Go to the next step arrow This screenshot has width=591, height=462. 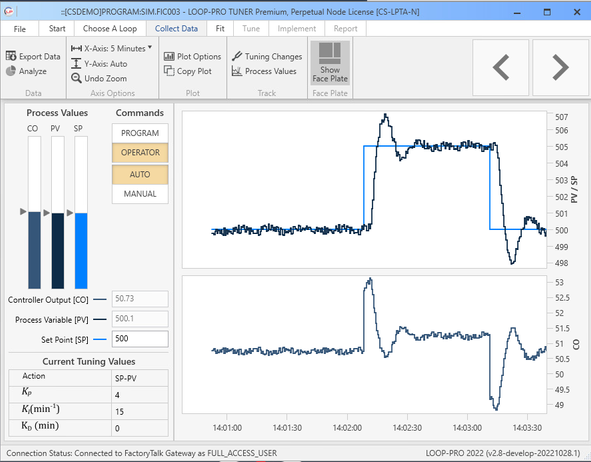point(560,67)
